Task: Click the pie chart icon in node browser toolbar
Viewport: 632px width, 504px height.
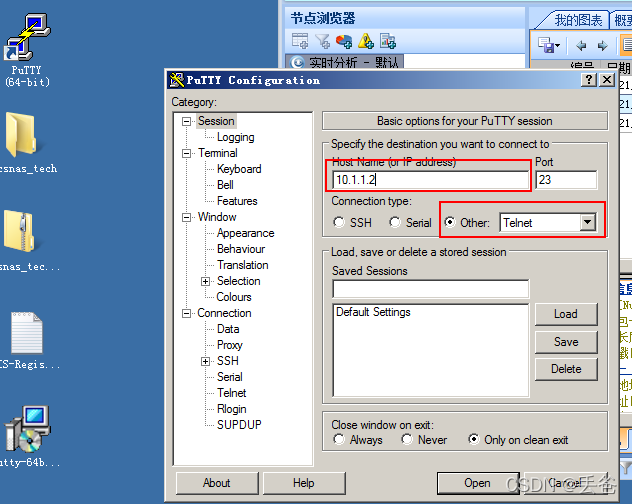Action: pos(344,41)
